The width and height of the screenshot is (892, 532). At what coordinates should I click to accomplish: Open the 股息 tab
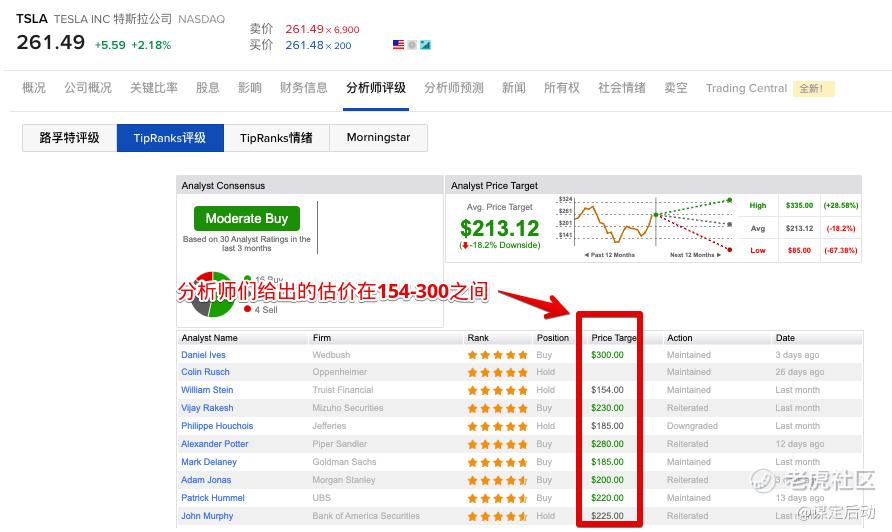click(208, 88)
